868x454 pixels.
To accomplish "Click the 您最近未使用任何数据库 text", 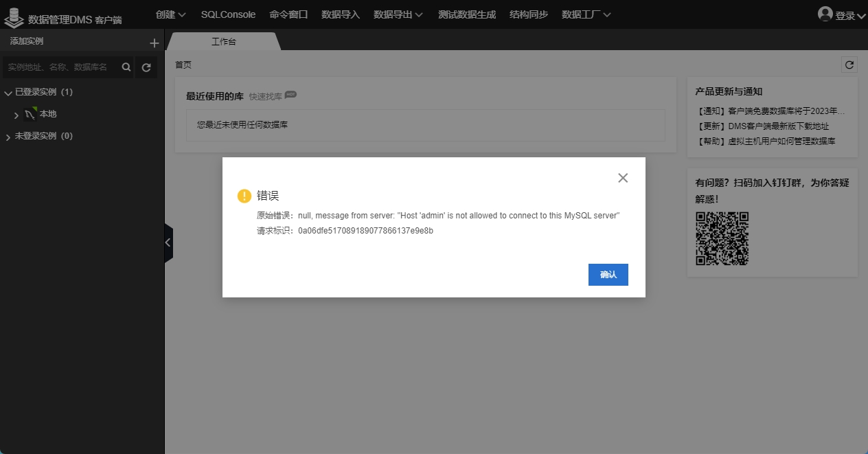I will 242,125.
